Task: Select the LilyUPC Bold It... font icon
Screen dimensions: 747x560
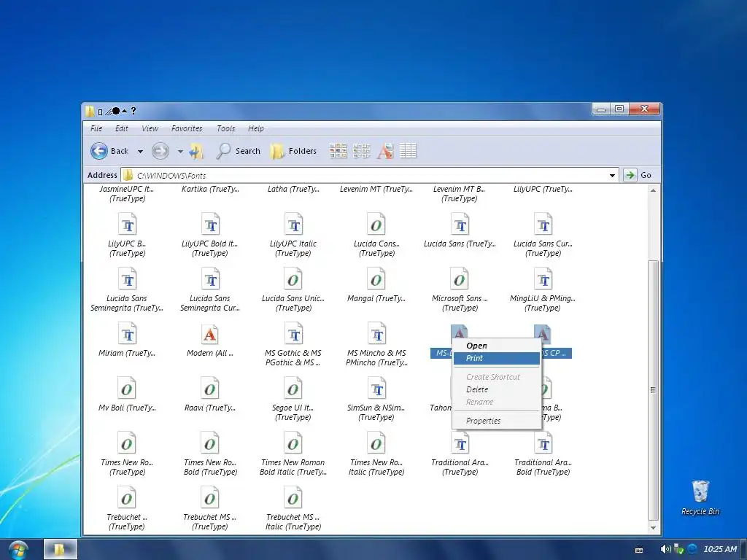Action: coord(209,224)
